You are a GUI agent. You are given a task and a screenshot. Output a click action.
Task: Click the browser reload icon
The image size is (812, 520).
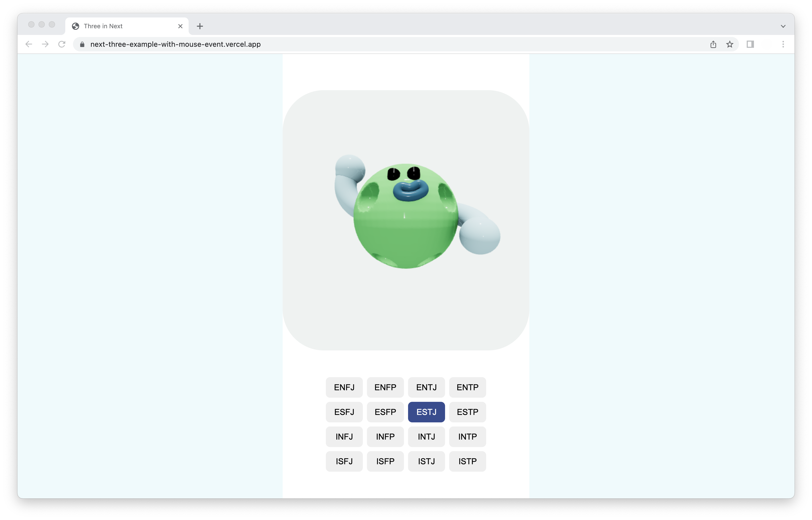(x=62, y=44)
